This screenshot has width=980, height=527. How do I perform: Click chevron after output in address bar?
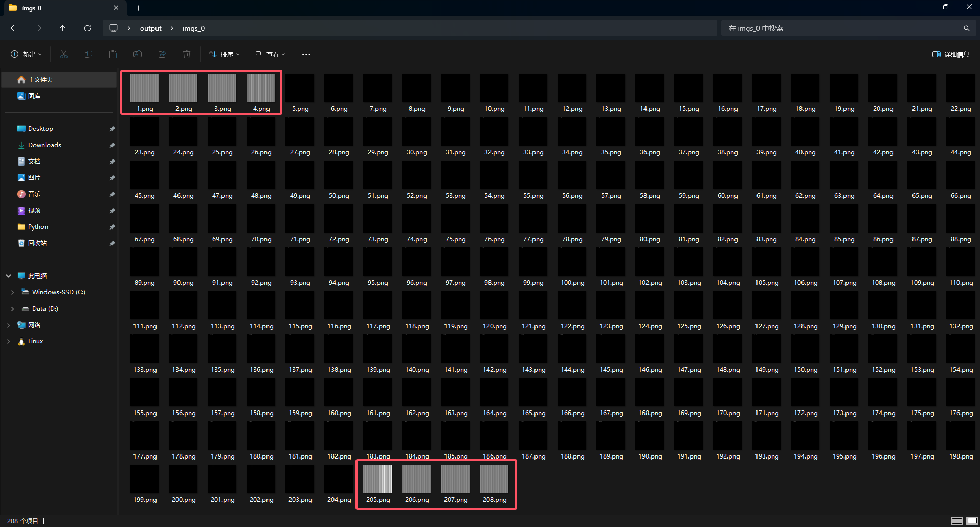pos(172,28)
